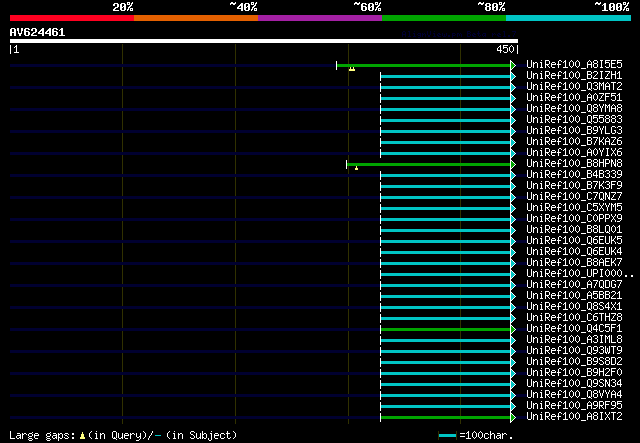Click the yellow query-gap symbol in the bottom legend
The height and width of the screenshot is (443, 640).
[x=82, y=436]
